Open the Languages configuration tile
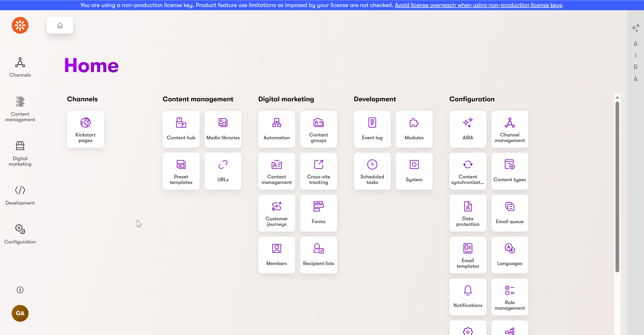 coord(509,255)
